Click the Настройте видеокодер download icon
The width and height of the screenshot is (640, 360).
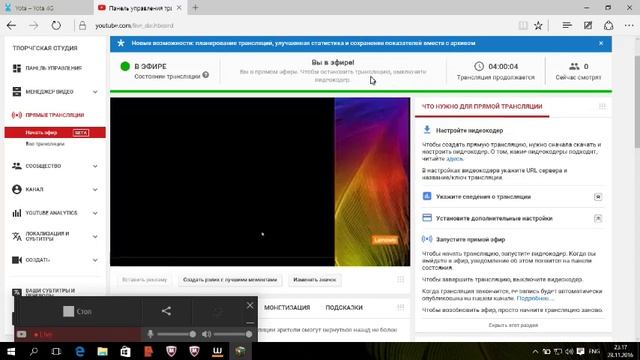(x=427, y=130)
